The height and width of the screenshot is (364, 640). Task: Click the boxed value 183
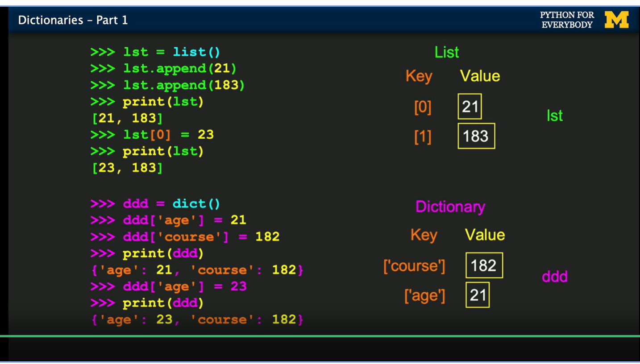click(476, 136)
